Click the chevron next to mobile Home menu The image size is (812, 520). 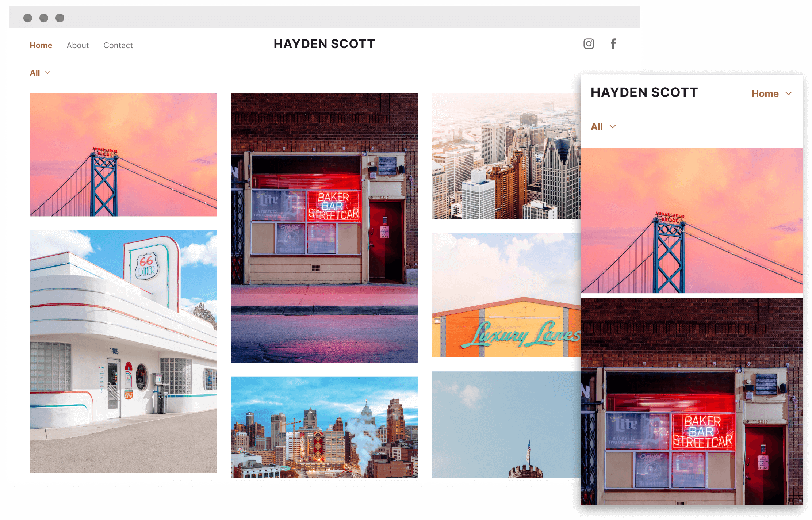(789, 93)
